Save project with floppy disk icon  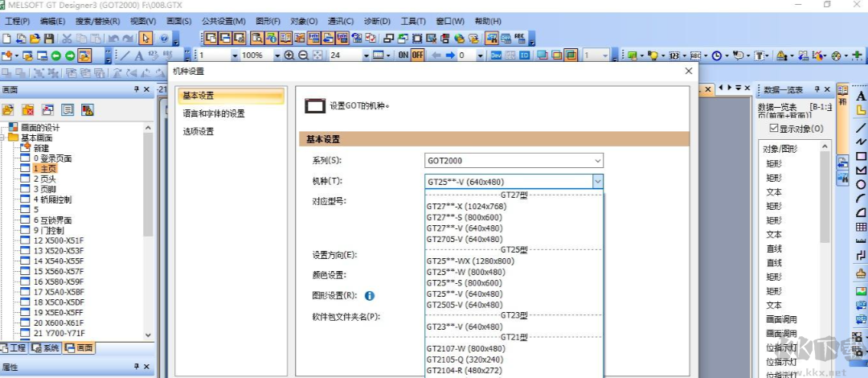click(x=49, y=39)
